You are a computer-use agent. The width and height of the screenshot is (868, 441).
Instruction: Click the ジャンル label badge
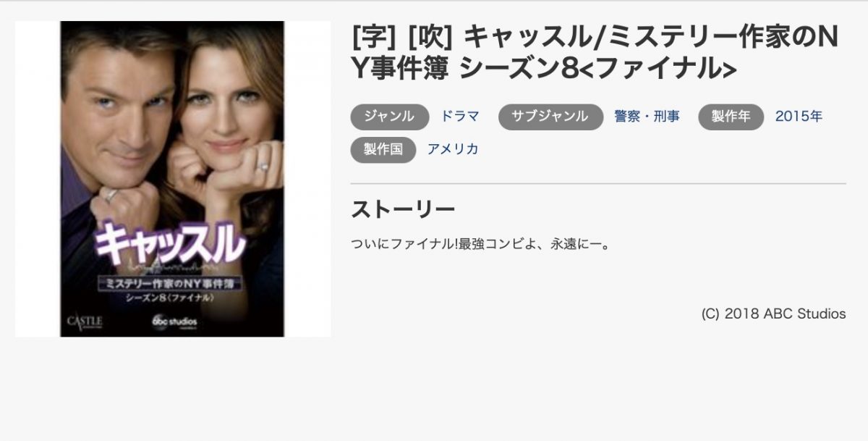pyautogui.click(x=390, y=117)
